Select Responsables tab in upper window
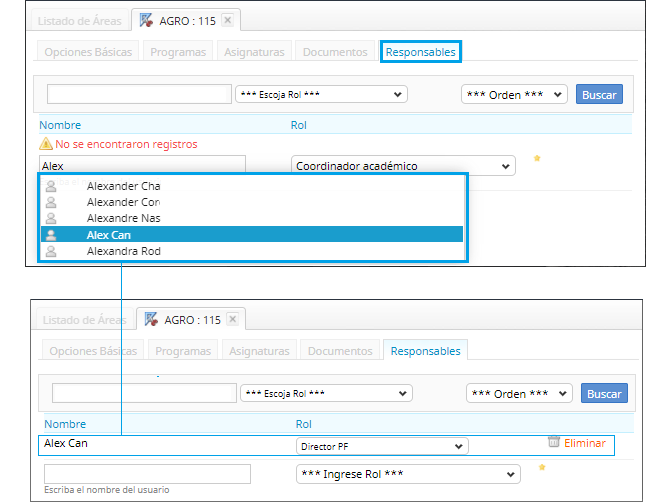The width and height of the screenshot is (646, 503). [x=421, y=52]
